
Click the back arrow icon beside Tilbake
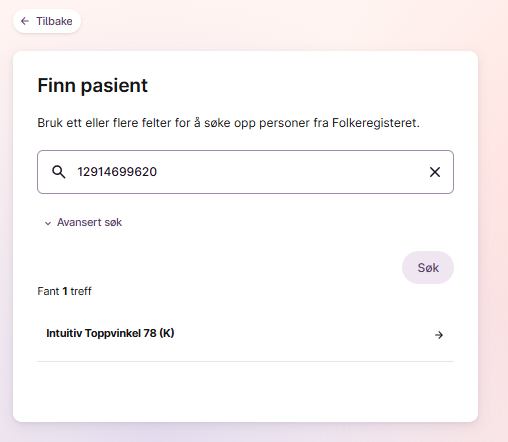pyautogui.click(x=25, y=21)
